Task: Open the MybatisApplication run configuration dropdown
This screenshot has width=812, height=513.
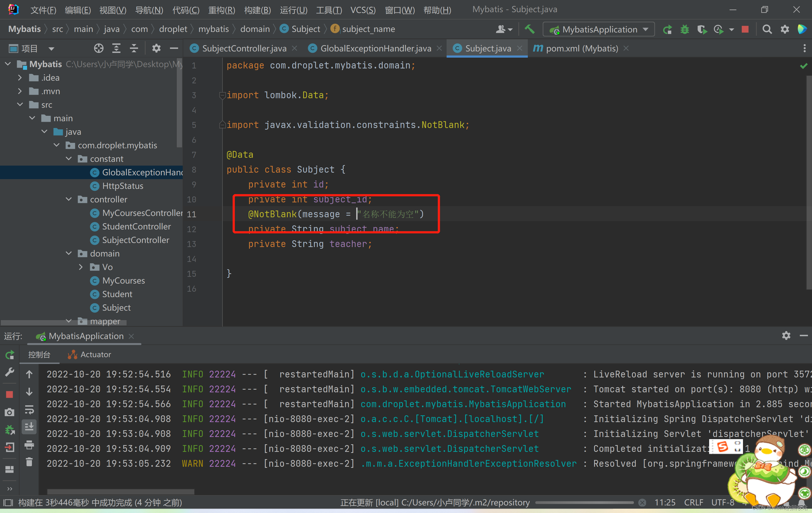Action: pos(599,29)
